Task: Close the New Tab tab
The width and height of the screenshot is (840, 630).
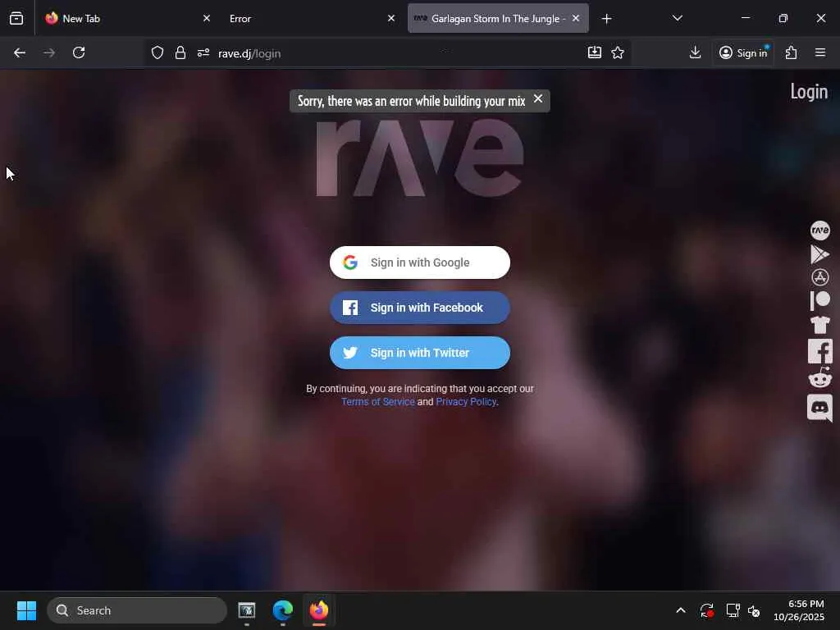Action: 206,18
